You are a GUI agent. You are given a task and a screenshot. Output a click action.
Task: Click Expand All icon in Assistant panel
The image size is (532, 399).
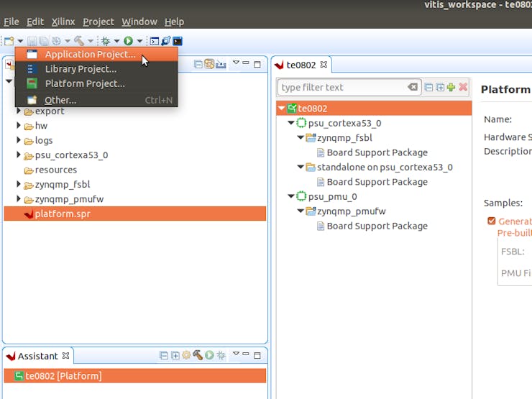[x=175, y=356]
